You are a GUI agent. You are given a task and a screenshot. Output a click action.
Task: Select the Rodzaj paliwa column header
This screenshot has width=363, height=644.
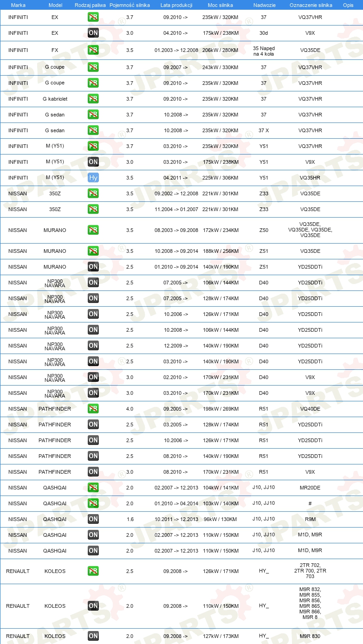tap(90, 5)
